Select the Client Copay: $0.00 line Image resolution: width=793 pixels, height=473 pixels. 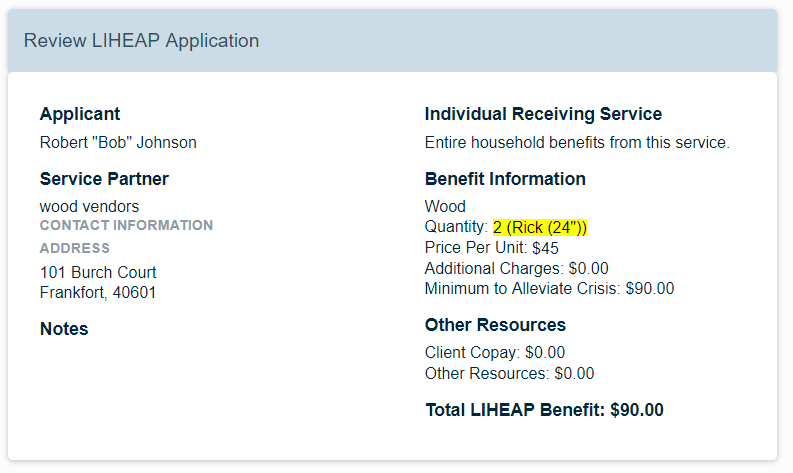tap(495, 352)
